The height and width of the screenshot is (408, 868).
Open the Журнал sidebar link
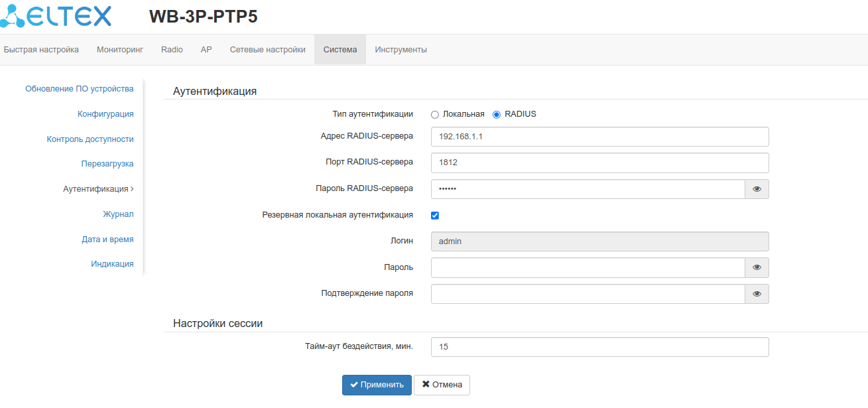118,214
